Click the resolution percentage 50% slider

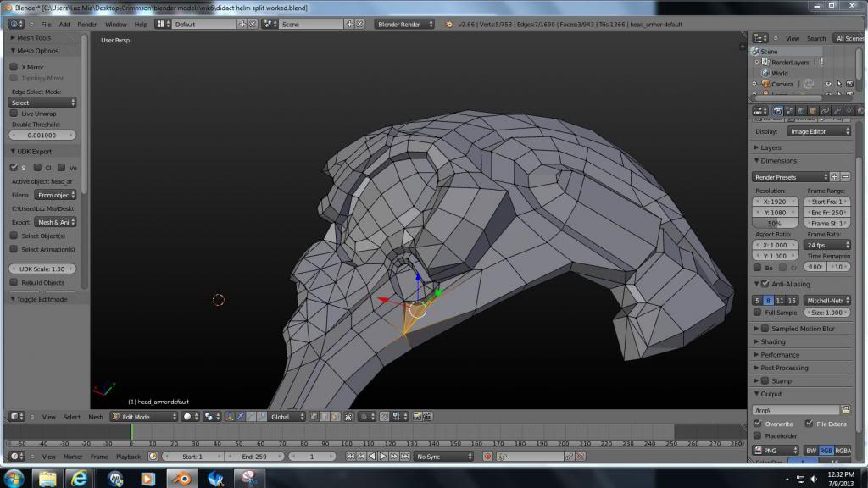[775, 223]
